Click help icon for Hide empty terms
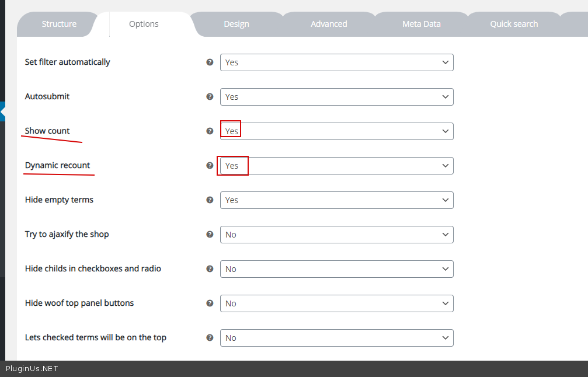 click(x=210, y=200)
